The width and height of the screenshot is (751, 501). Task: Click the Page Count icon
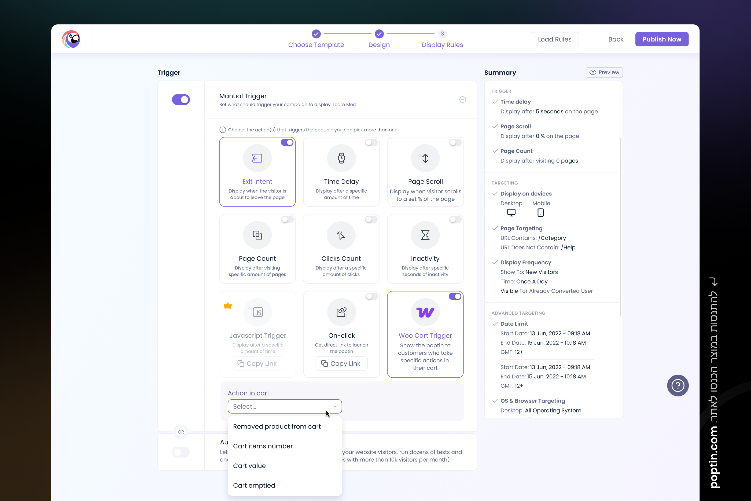click(x=257, y=235)
